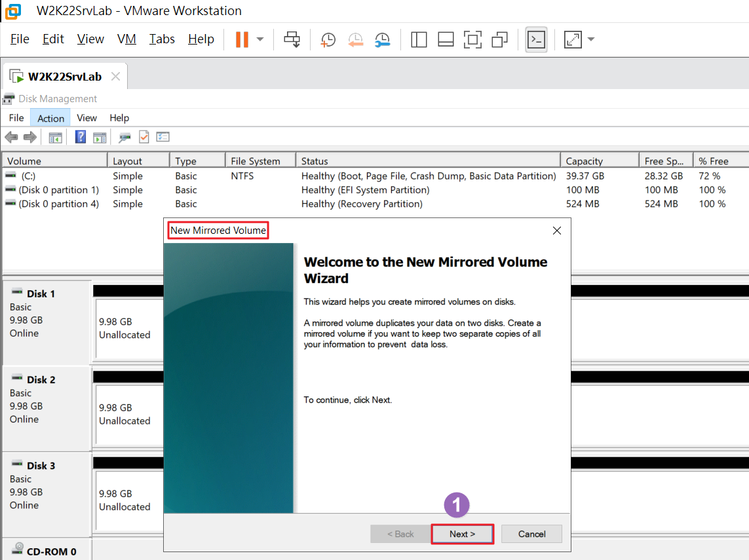
Task: Click the Healthy (Recovery Partition) status cell
Action: pyautogui.click(x=362, y=204)
